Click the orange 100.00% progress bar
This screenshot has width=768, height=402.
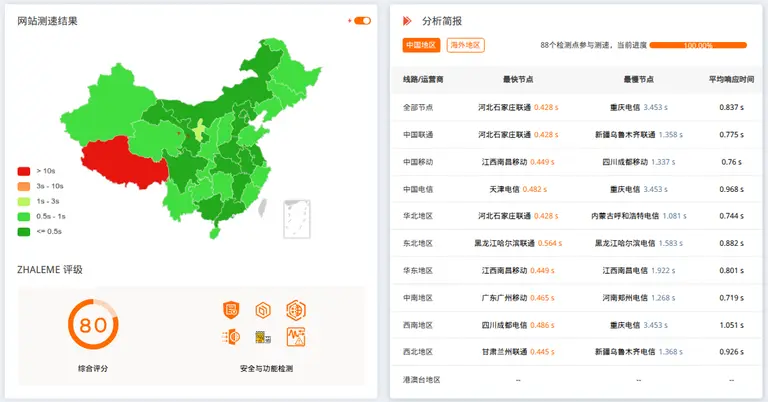click(x=698, y=46)
